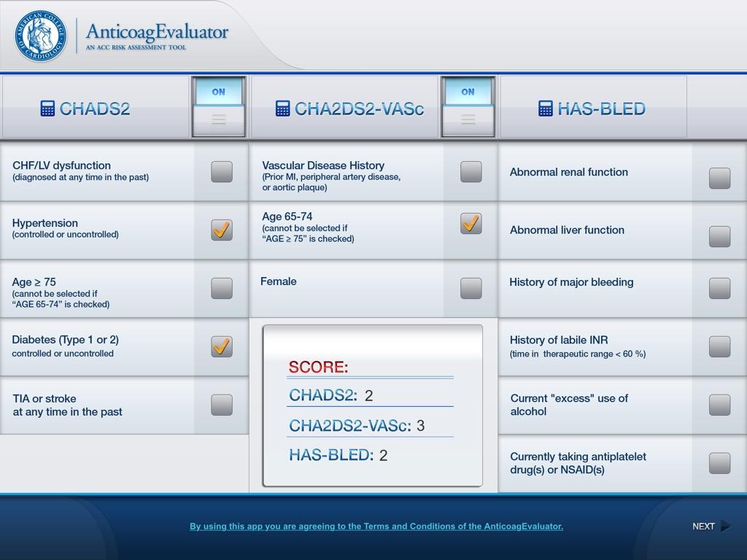Viewport: 747px width, 560px height.
Task: Click the CHADS2 score value line
Action: coord(331,395)
